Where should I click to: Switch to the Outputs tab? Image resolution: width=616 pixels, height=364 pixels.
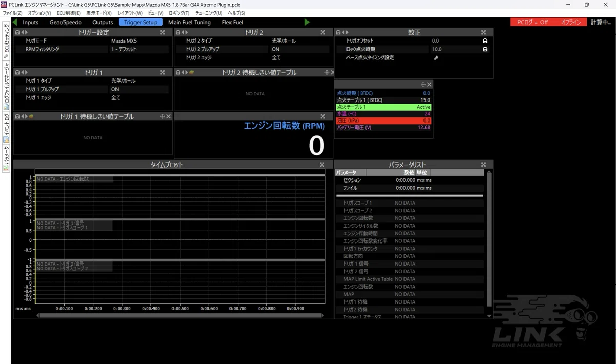click(x=103, y=22)
